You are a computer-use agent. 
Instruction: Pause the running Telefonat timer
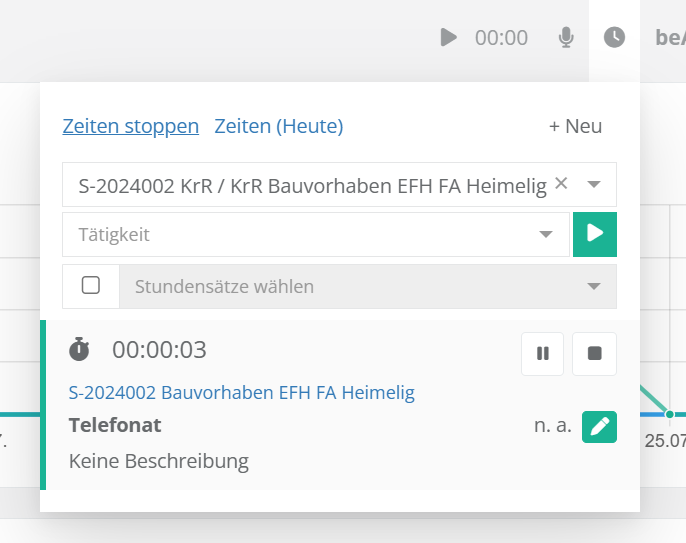pos(543,354)
